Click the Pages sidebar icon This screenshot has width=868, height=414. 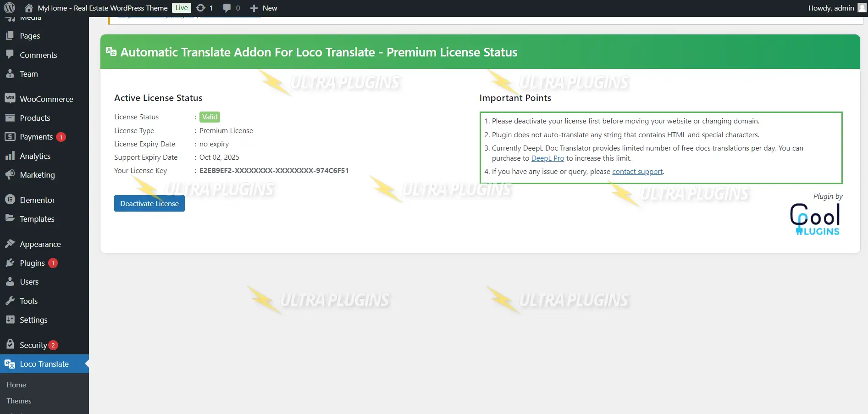[10, 35]
